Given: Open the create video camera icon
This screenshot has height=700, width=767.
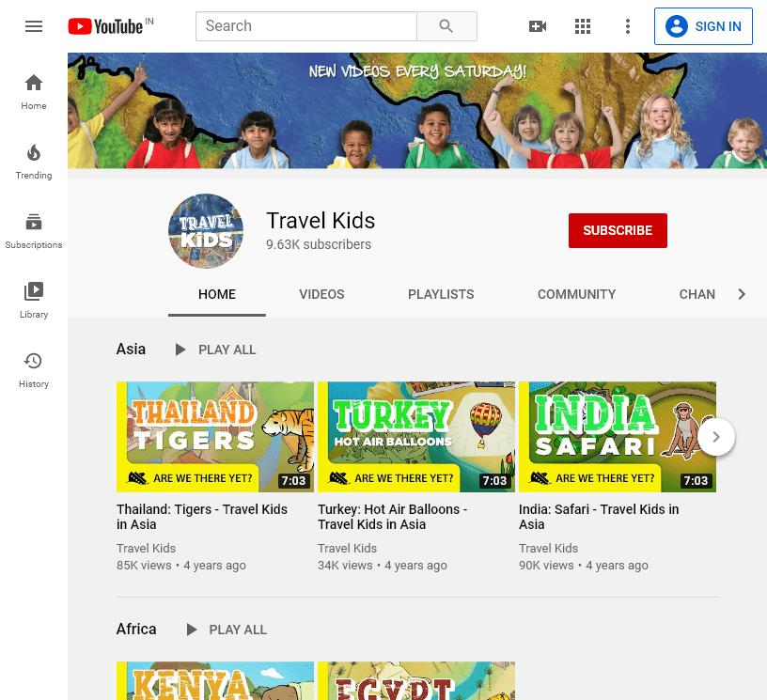Looking at the screenshot, I should [537, 26].
